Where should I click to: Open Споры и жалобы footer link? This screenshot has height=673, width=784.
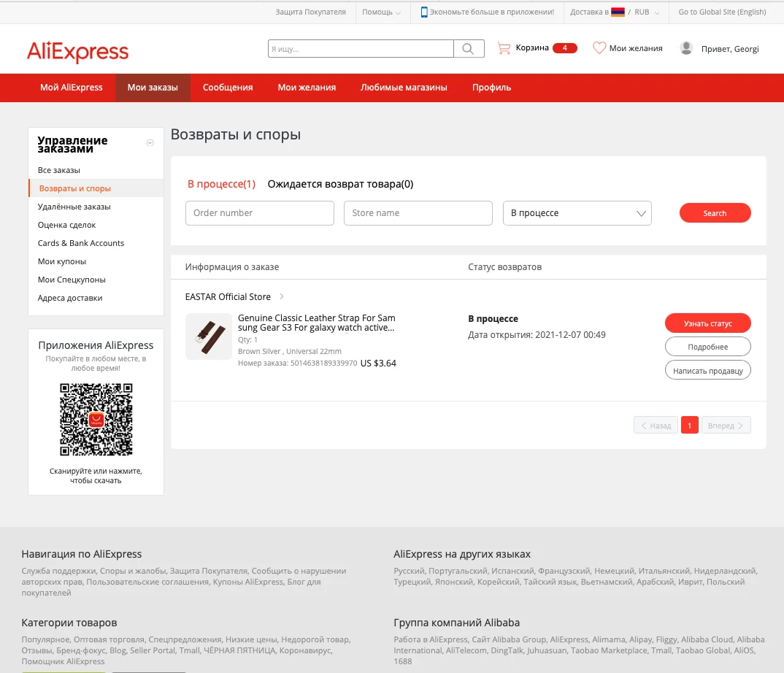pos(133,571)
